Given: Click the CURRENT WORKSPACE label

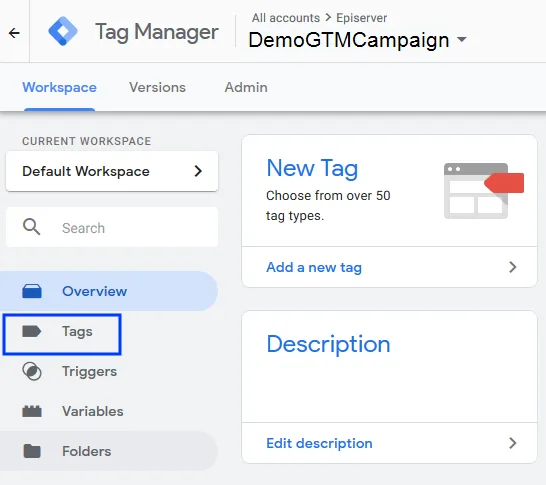Looking at the screenshot, I should point(86,141).
